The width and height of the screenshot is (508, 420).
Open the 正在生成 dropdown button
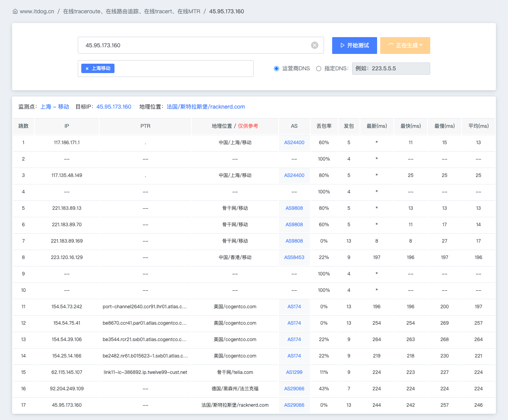[x=405, y=45]
